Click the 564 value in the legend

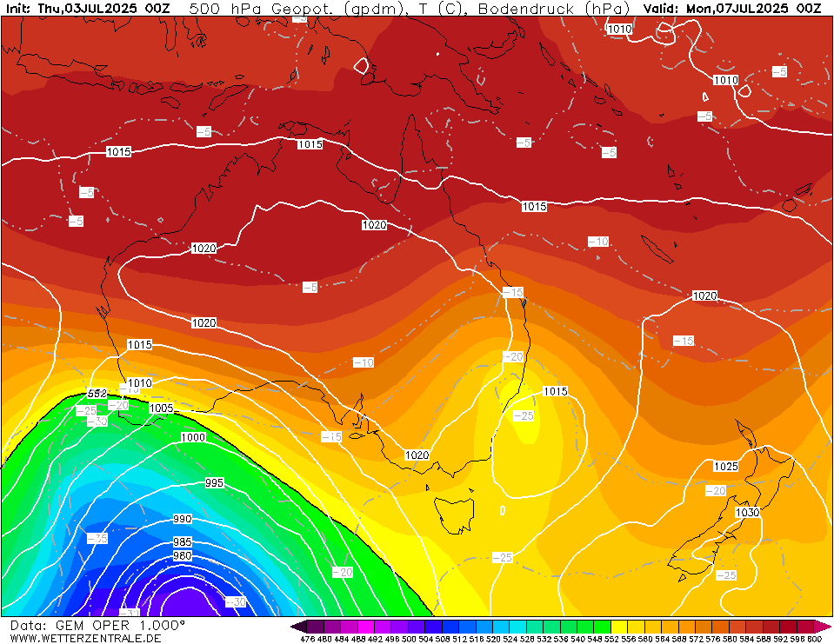(x=662, y=639)
